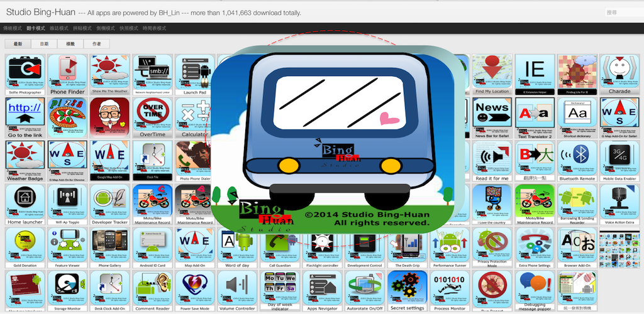Open the Show Me The Weather card
This screenshot has height=314, width=644.
click(110, 75)
